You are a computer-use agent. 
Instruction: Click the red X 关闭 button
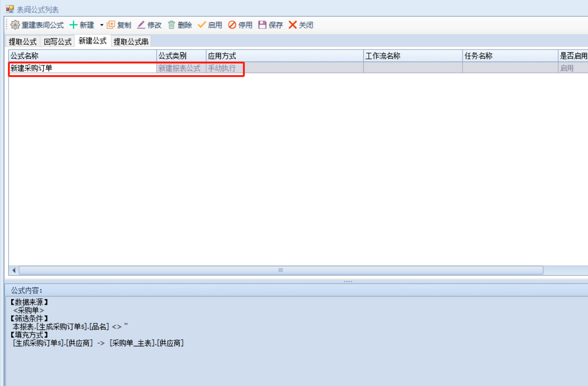293,25
